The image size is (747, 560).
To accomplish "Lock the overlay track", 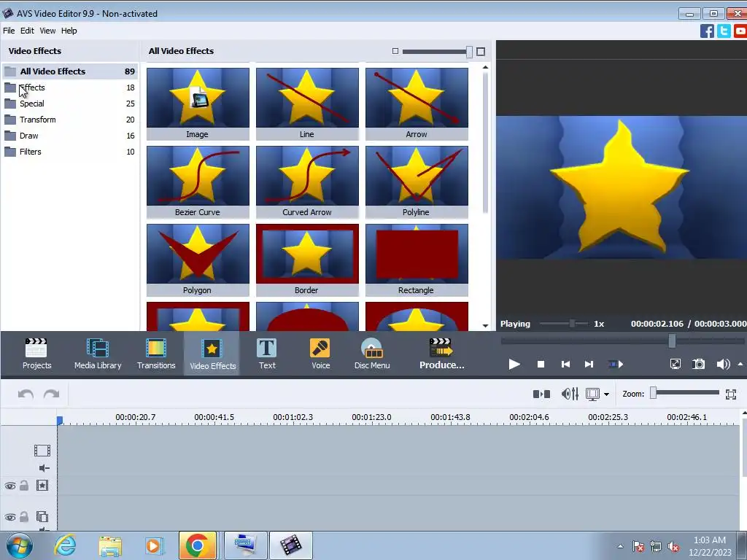I will coord(24,517).
